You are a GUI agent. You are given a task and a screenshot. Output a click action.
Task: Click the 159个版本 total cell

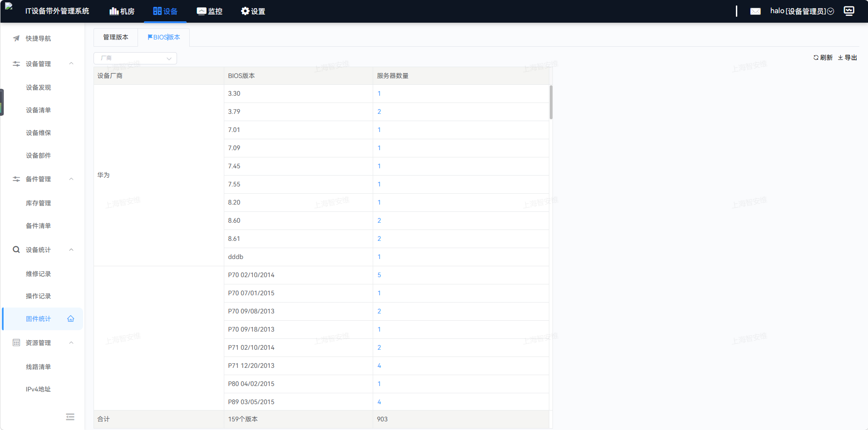coord(298,419)
